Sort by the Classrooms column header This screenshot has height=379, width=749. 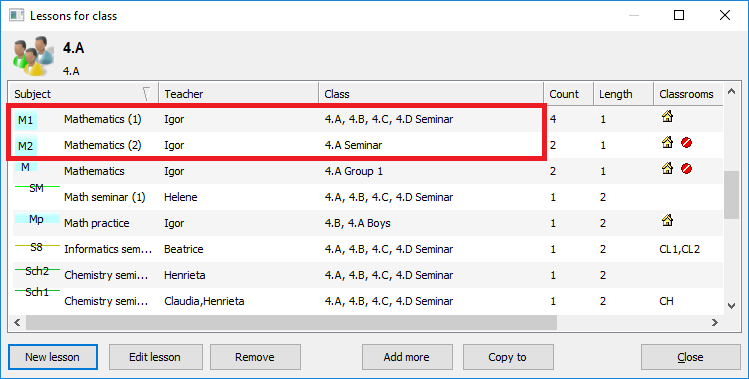688,94
